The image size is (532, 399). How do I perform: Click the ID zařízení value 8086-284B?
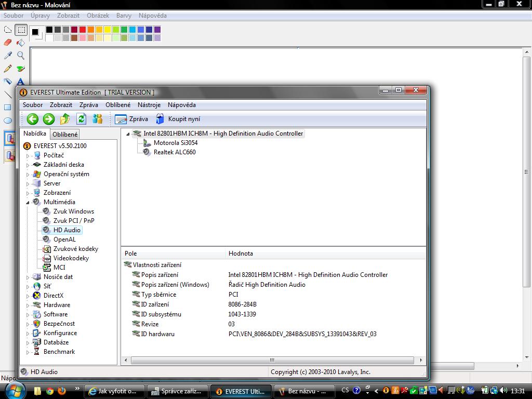(242, 304)
